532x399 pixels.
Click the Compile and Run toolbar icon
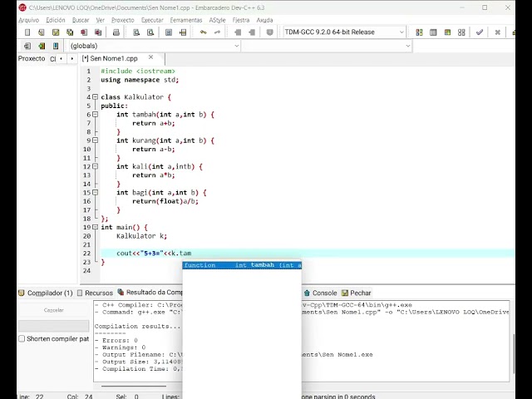447,32
